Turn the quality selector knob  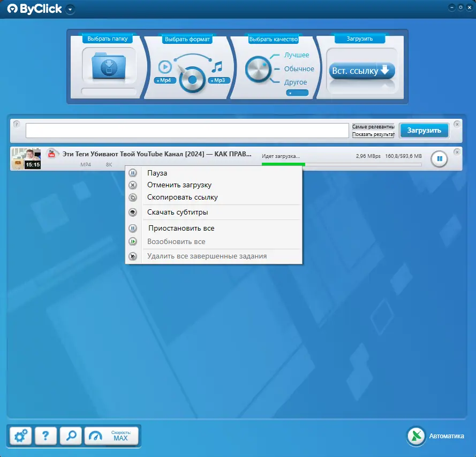(257, 70)
